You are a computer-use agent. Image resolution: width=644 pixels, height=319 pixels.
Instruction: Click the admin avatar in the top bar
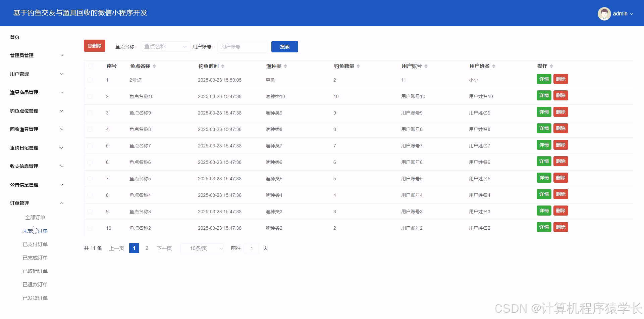pyautogui.click(x=604, y=13)
